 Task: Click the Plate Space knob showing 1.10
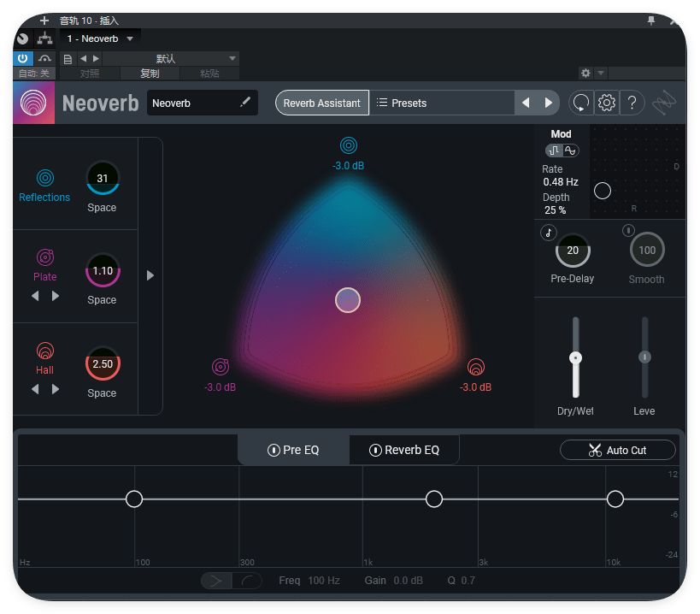tap(103, 270)
